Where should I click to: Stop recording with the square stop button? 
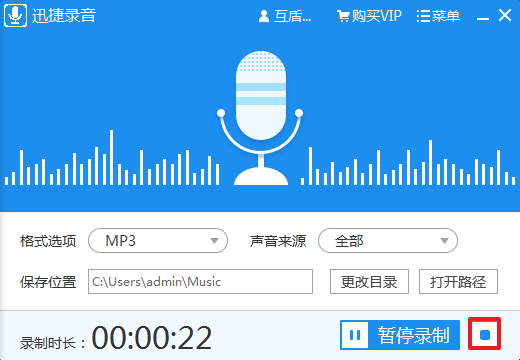point(485,334)
